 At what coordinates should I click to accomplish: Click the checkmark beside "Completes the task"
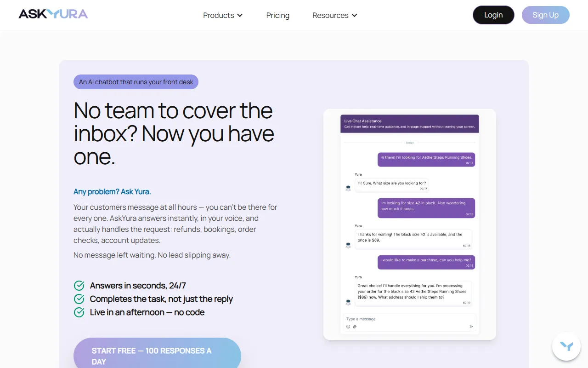pyautogui.click(x=79, y=299)
